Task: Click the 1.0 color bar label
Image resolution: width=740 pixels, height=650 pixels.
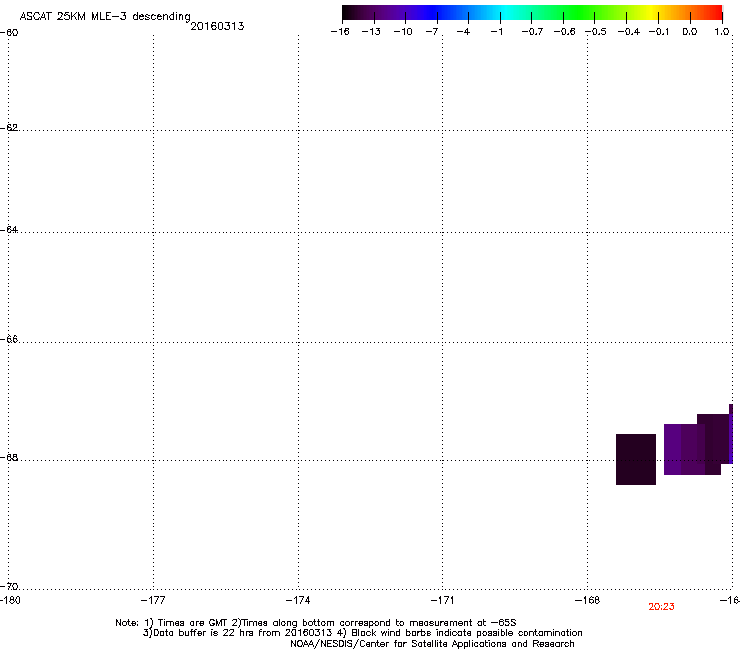Action: point(722,32)
